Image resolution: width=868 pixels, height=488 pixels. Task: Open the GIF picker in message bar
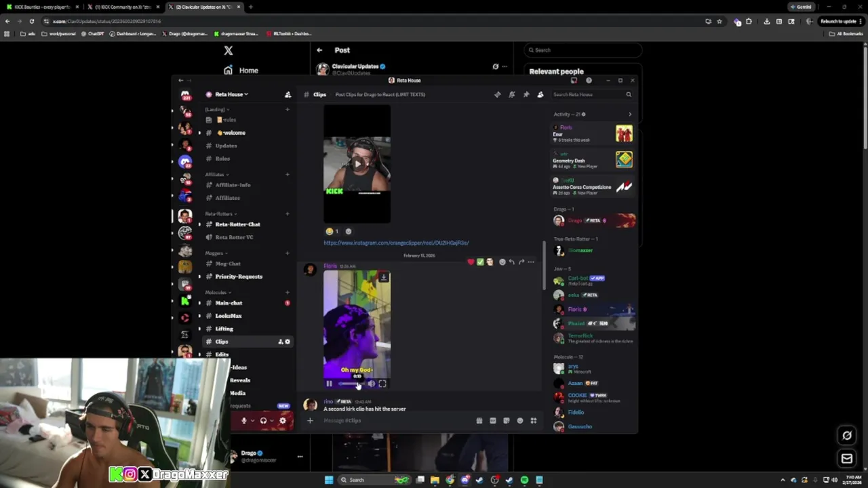(493, 421)
